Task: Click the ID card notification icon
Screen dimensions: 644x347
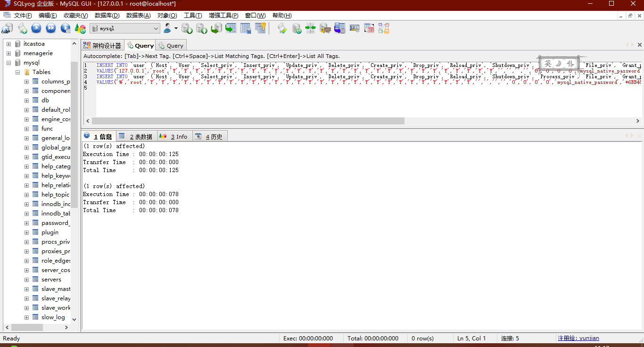Action: pyautogui.click(x=355, y=28)
